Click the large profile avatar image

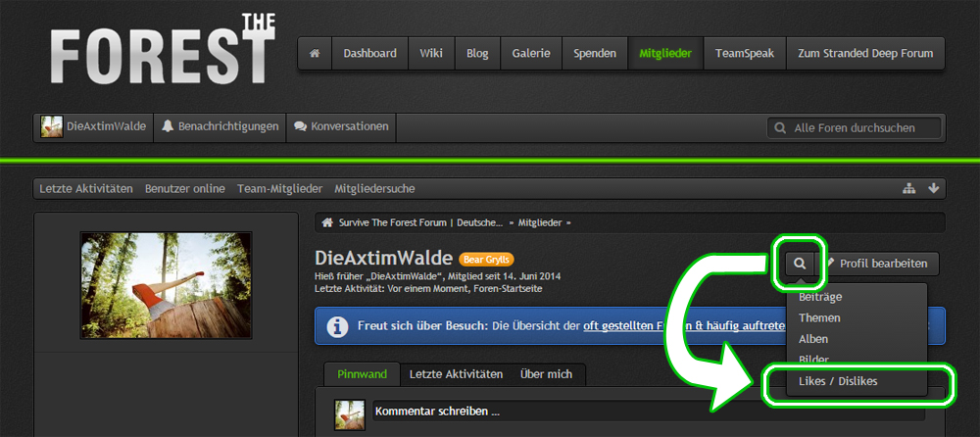click(166, 285)
